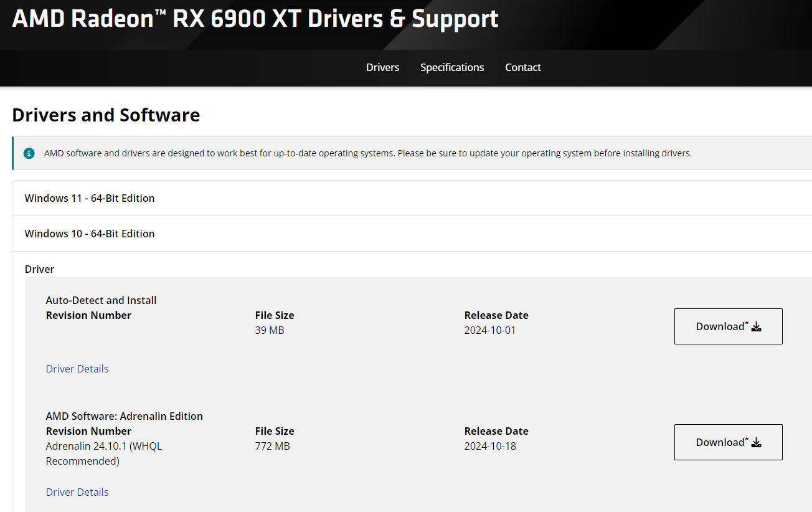The image size is (812, 512).
Task: Select the Adrenalin 24.10.1 (WHQL Recommended) revision text
Action: [104, 453]
